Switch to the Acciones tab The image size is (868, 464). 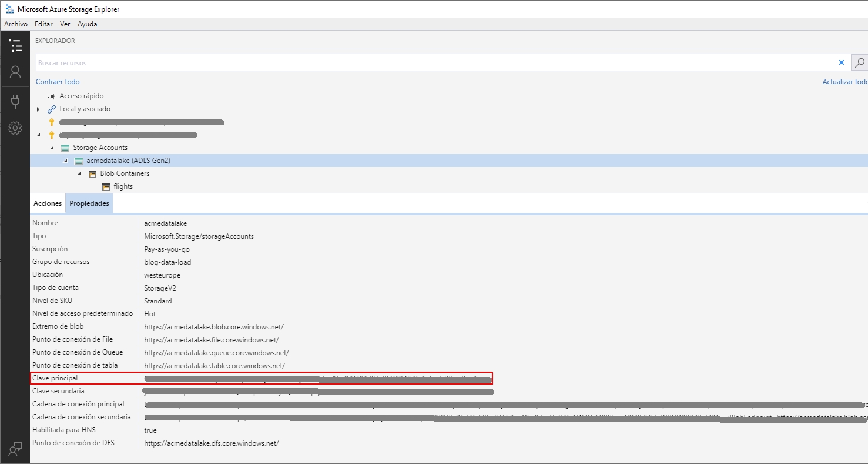(47, 203)
